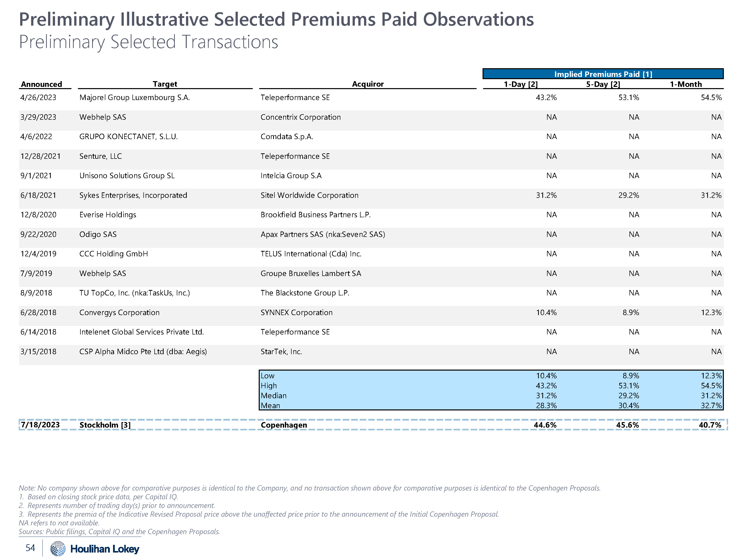Click the Houlihan Lokey brand name

click(105, 549)
